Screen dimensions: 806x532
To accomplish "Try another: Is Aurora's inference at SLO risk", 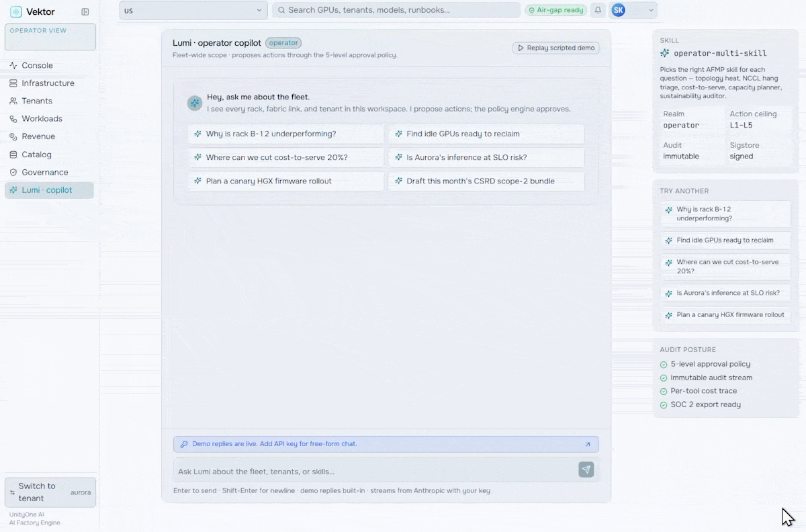I will [x=725, y=293].
